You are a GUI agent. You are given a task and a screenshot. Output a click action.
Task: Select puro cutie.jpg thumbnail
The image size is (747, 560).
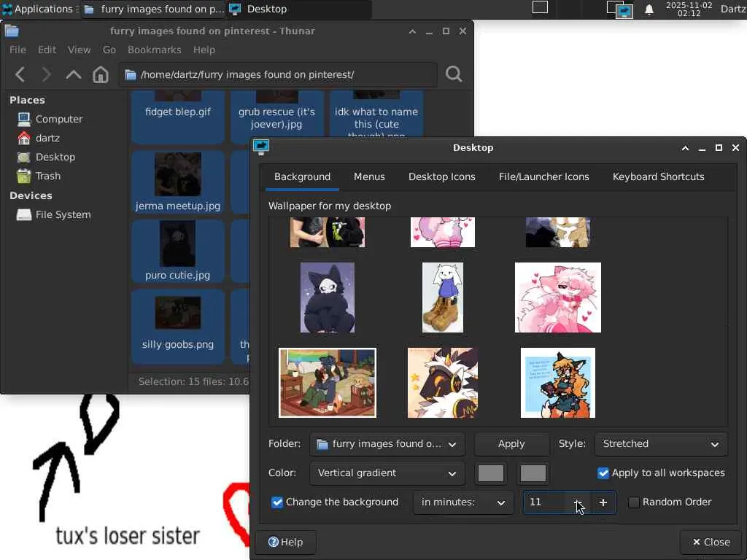click(x=177, y=244)
